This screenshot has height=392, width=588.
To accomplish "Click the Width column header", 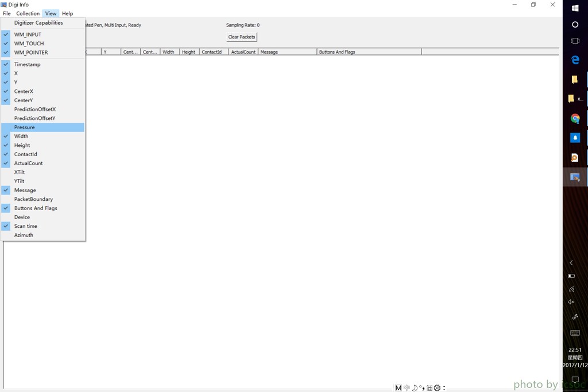I will (x=170, y=52).
